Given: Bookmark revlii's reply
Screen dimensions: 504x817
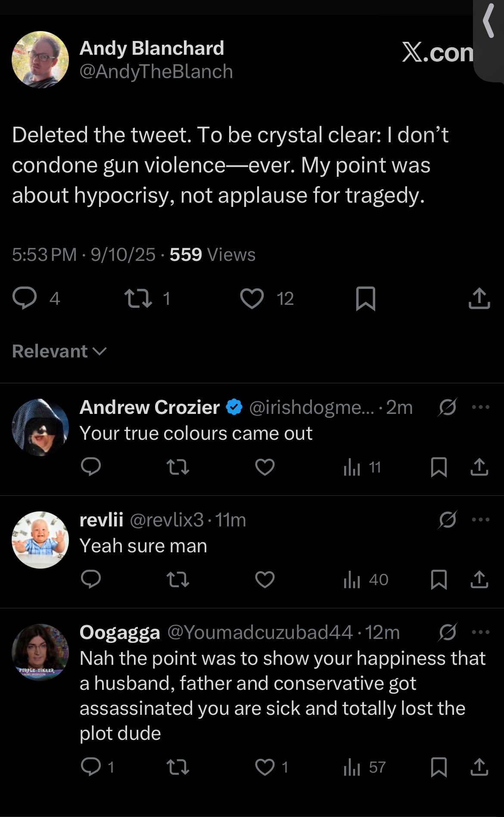Looking at the screenshot, I should pyautogui.click(x=439, y=579).
